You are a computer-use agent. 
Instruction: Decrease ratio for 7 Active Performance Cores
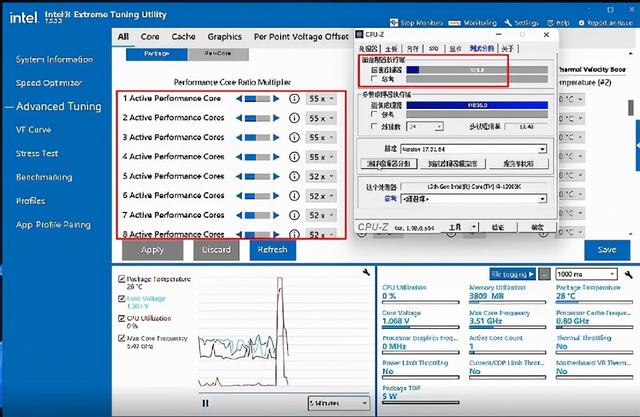pos(239,215)
